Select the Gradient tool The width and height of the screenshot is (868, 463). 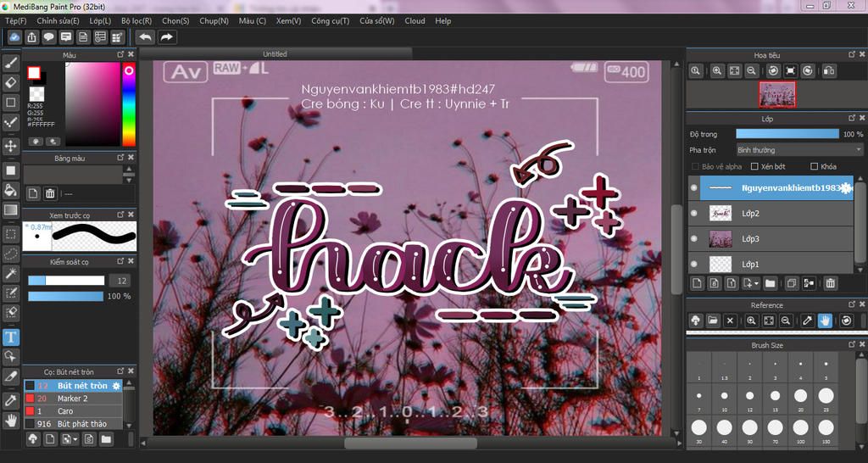tap(10, 210)
